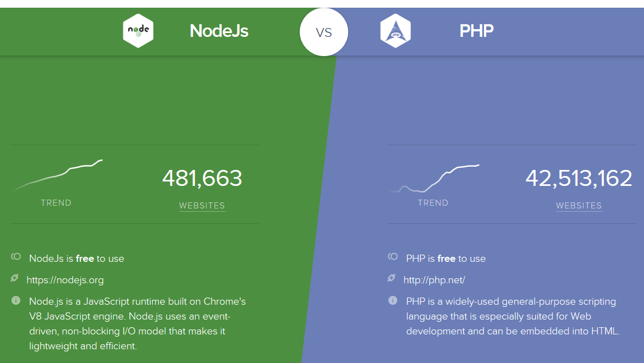644x363 pixels.
Task: Click the PHP trend line chart
Action: click(434, 178)
